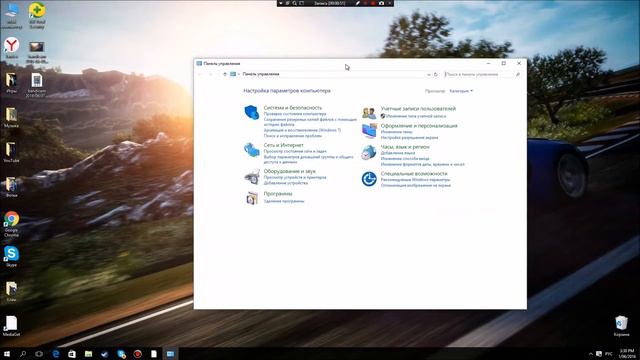Click the РУС language indicator in tray

click(x=609, y=354)
